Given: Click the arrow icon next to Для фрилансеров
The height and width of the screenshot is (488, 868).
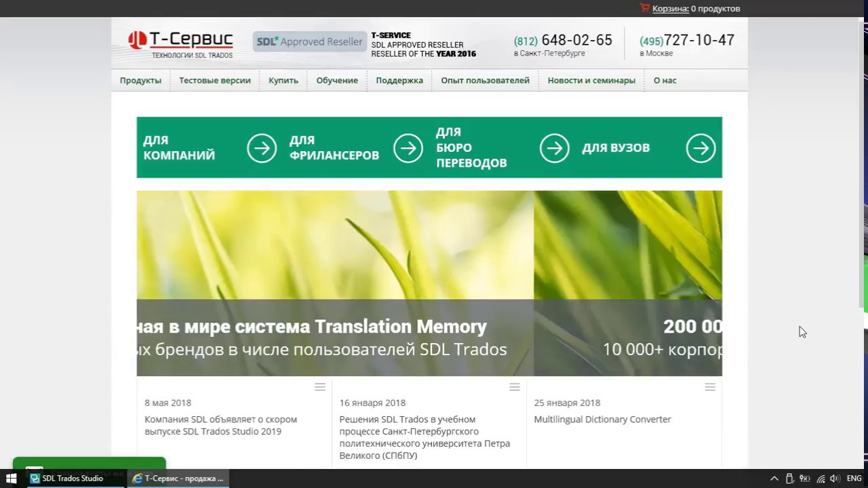Looking at the screenshot, I should point(408,148).
